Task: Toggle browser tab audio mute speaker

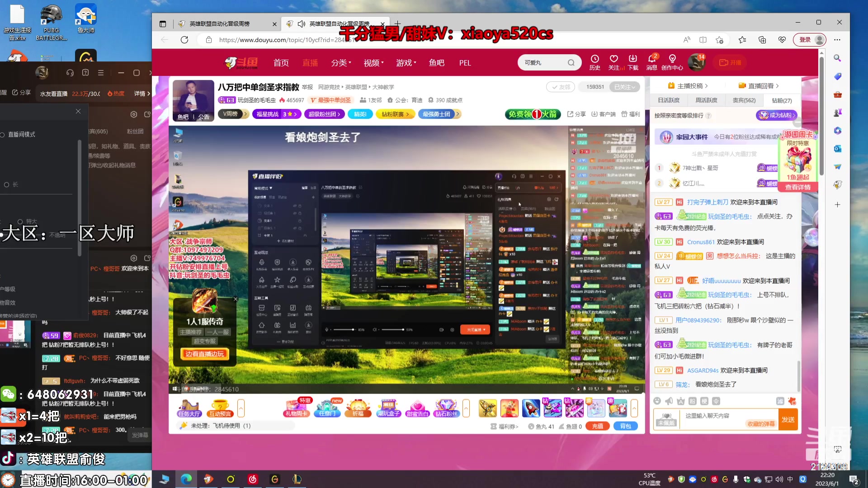Action: [x=302, y=24]
